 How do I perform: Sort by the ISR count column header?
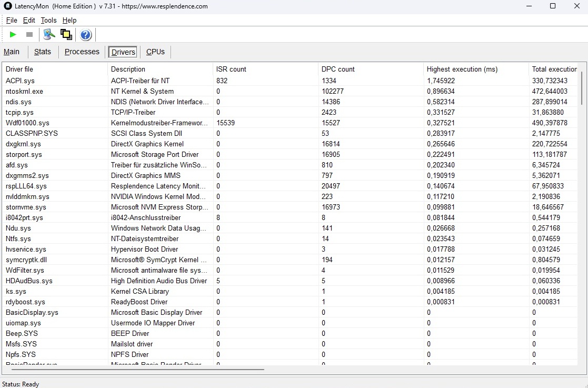tap(265, 69)
